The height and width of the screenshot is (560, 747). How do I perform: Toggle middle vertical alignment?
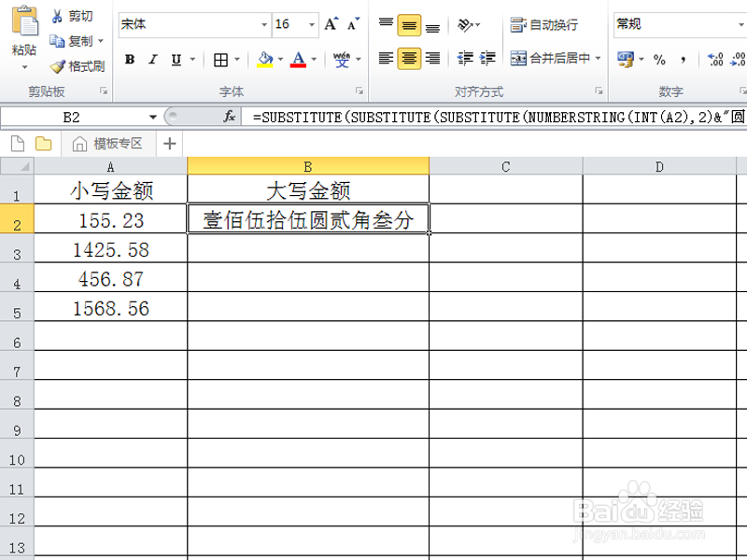click(x=409, y=25)
